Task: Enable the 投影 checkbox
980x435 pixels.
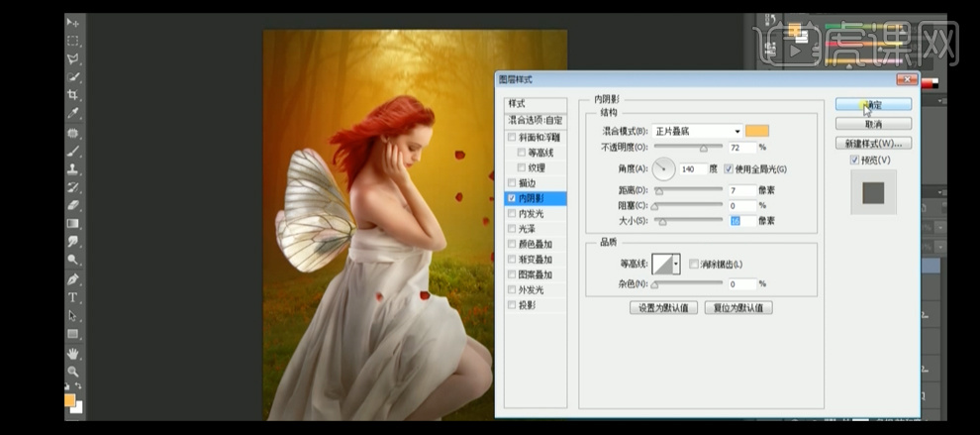Action: (512, 305)
